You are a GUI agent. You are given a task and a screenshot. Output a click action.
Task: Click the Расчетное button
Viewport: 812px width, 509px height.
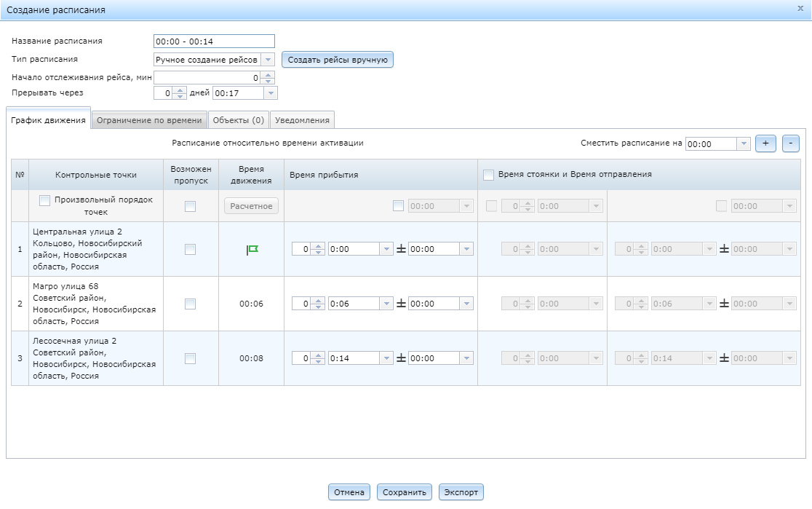click(250, 206)
